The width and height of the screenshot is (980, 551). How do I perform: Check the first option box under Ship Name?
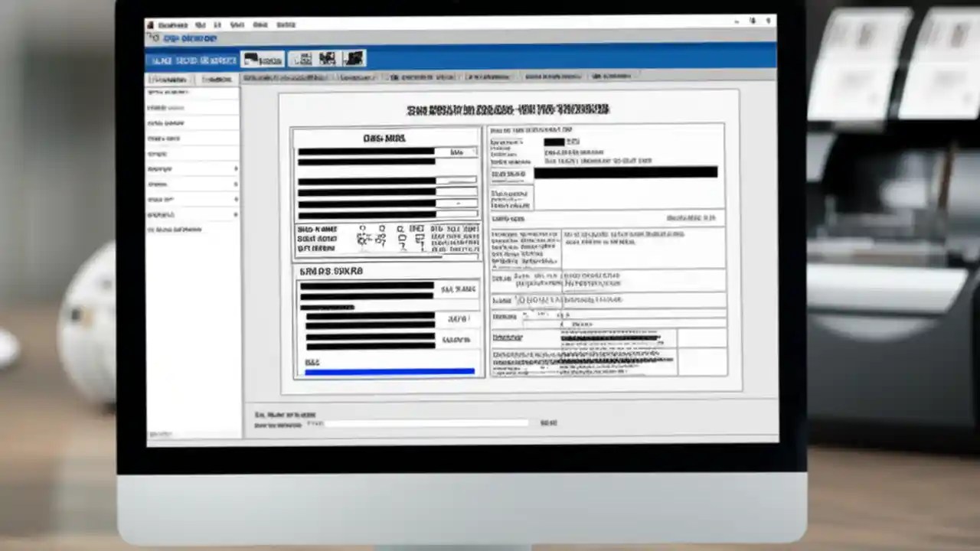[361, 230]
